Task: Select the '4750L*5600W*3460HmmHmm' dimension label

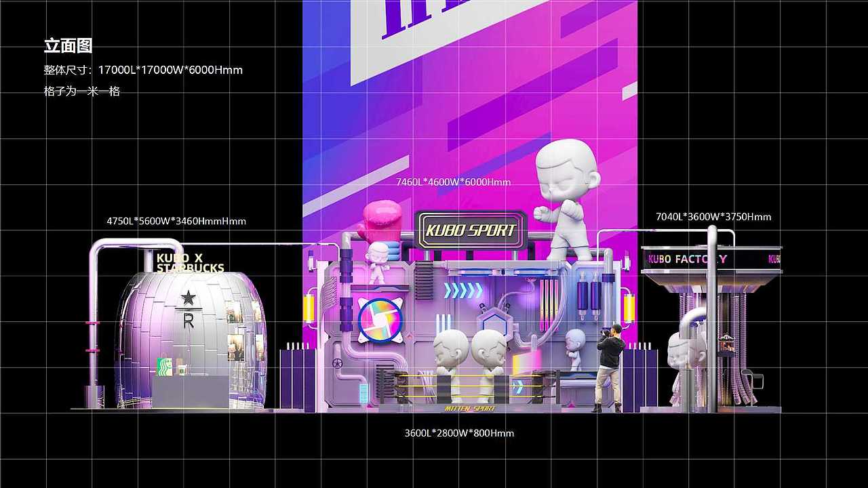Action: click(176, 221)
